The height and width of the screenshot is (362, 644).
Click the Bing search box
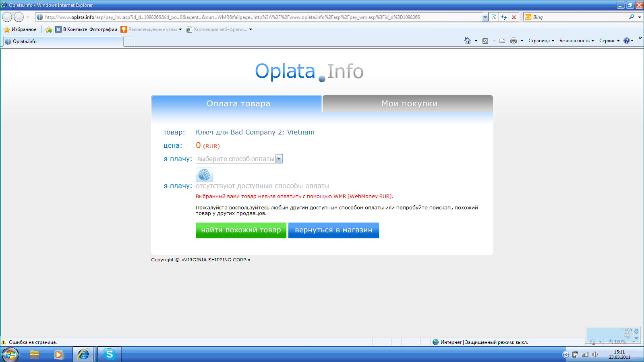579,17
